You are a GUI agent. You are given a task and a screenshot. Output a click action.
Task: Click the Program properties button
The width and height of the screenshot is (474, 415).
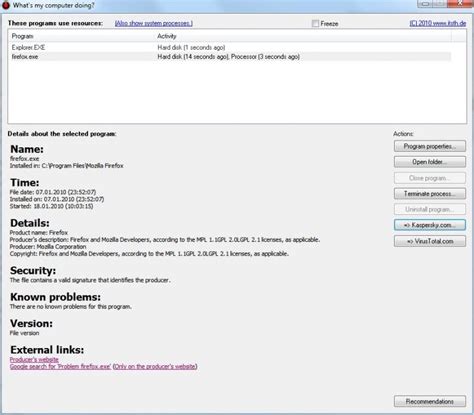click(x=430, y=146)
